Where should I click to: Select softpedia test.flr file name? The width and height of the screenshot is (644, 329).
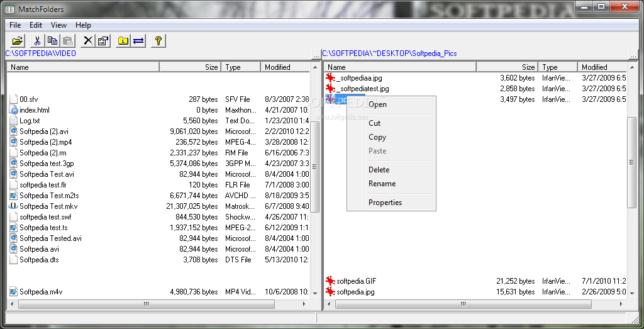coord(43,185)
